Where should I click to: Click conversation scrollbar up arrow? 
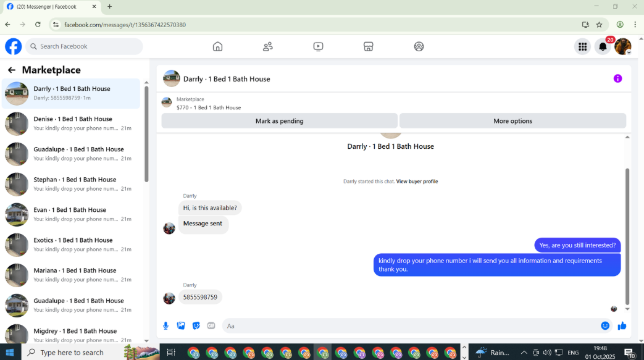tap(627, 137)
